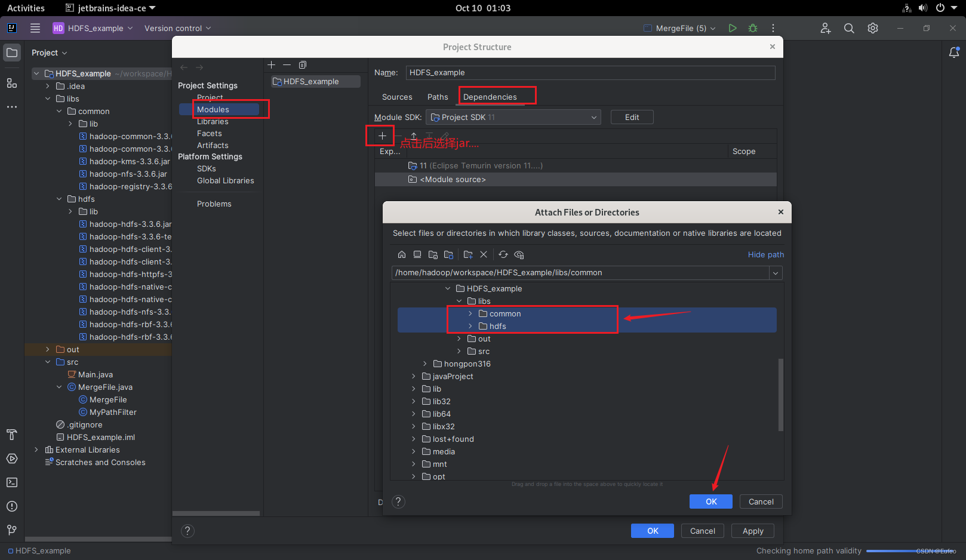Click the Hide path link
This screenshot has height=560, width=966.
[x=766, y=254]
